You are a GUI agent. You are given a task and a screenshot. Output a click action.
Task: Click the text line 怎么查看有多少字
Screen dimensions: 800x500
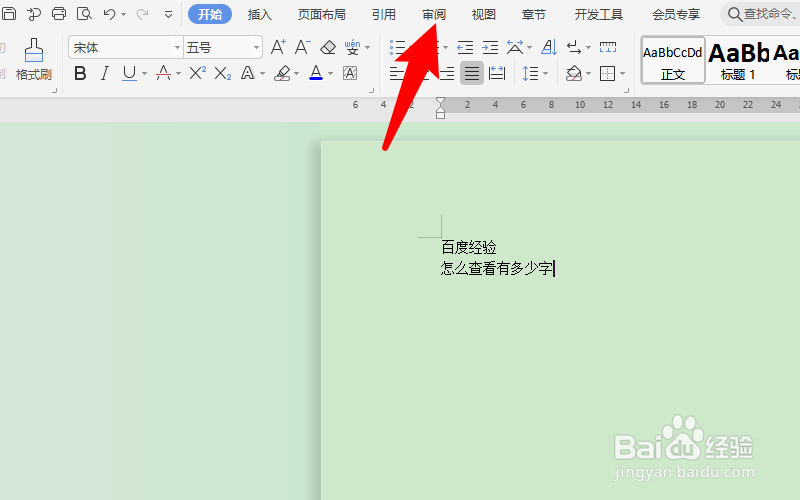click(496, 268)
